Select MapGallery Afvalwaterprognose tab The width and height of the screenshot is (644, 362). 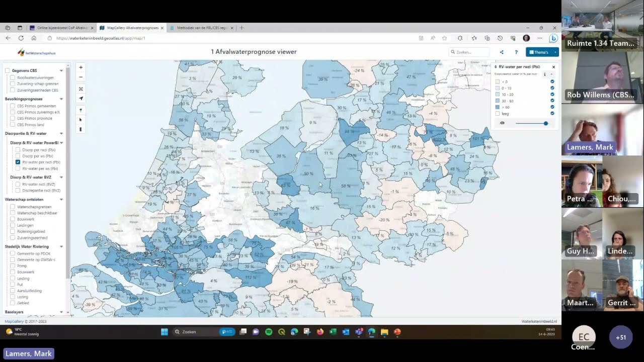[131, 28]
